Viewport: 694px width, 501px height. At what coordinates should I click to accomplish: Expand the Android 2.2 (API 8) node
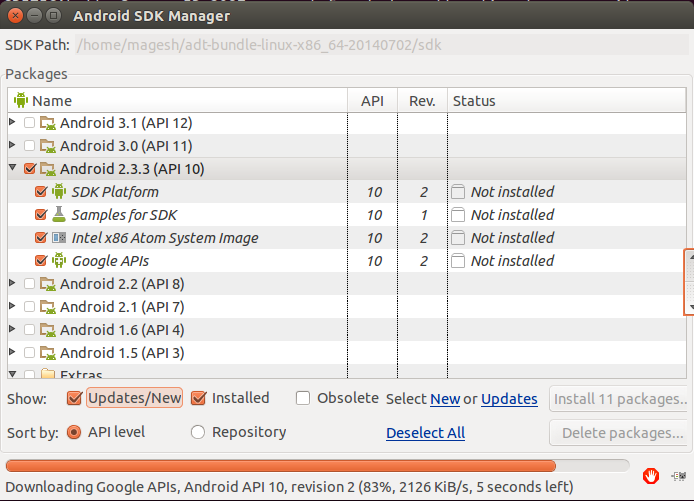tap(12, 283)
